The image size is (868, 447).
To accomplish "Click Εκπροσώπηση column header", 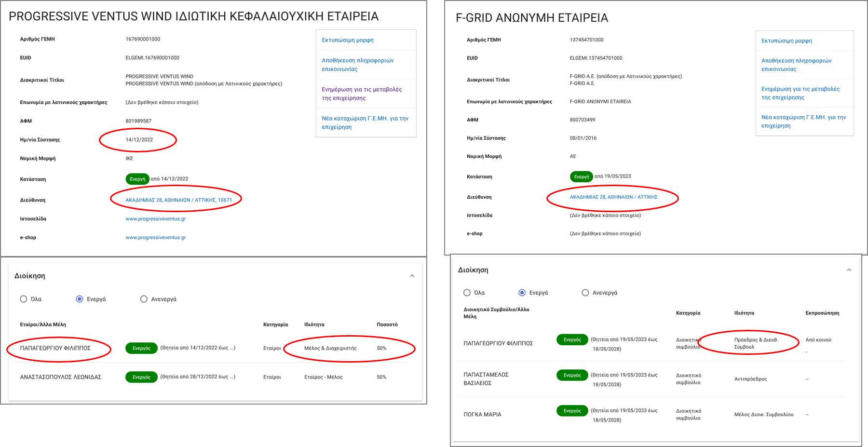I will pyautogui.click(x=822, y=313).
